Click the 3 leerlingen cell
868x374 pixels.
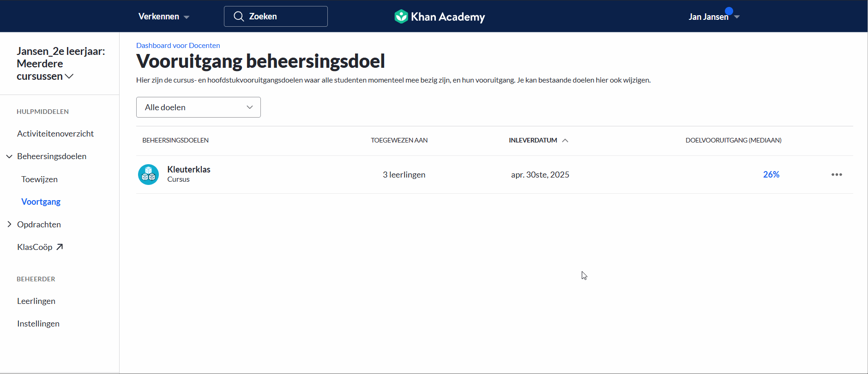[404, 175]
